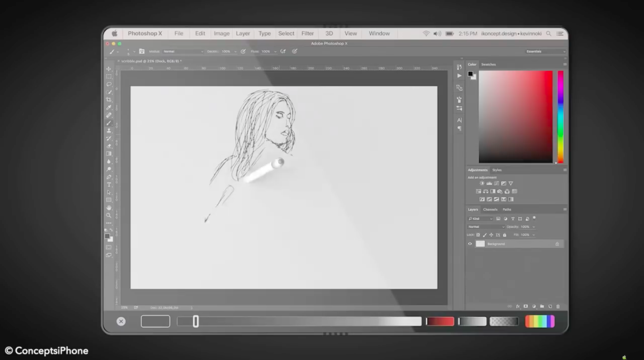Select the transparent checkered preset in bottom bar
The image size is (644, 360).
(504, 321)
